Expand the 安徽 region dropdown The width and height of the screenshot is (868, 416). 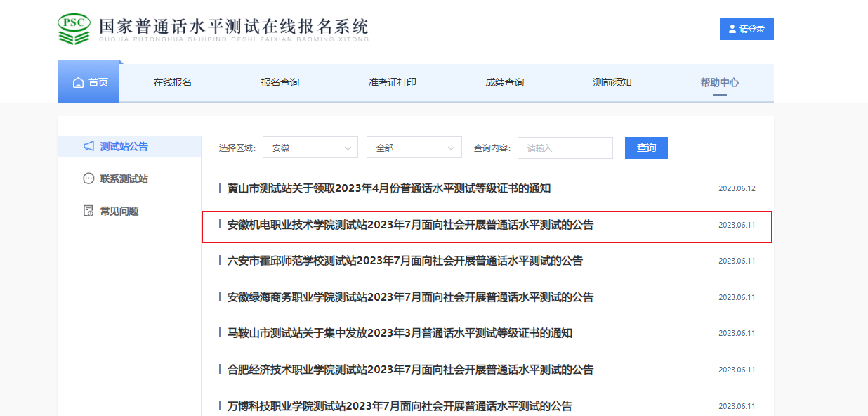[310, 148]
